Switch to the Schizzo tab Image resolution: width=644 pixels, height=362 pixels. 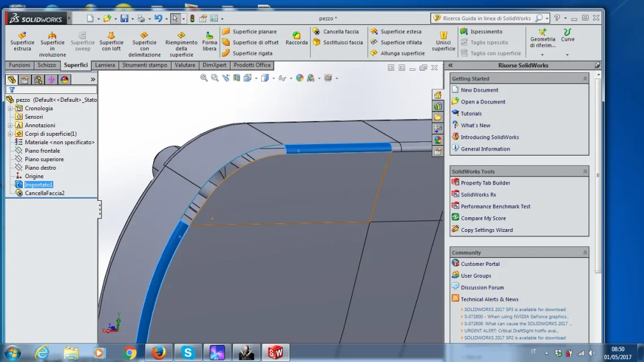(x=47, y=65)
